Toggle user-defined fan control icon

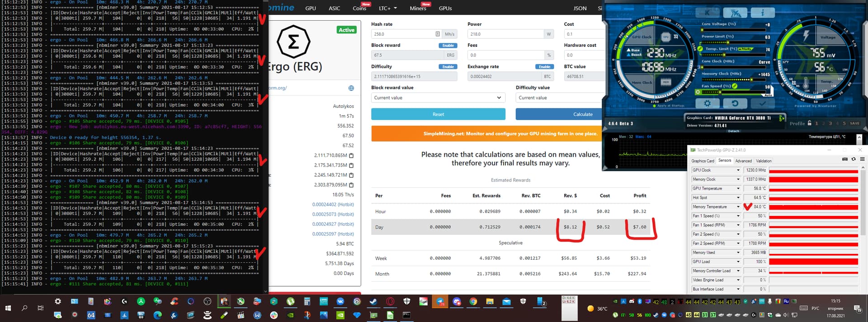click(x=698, y=92)
